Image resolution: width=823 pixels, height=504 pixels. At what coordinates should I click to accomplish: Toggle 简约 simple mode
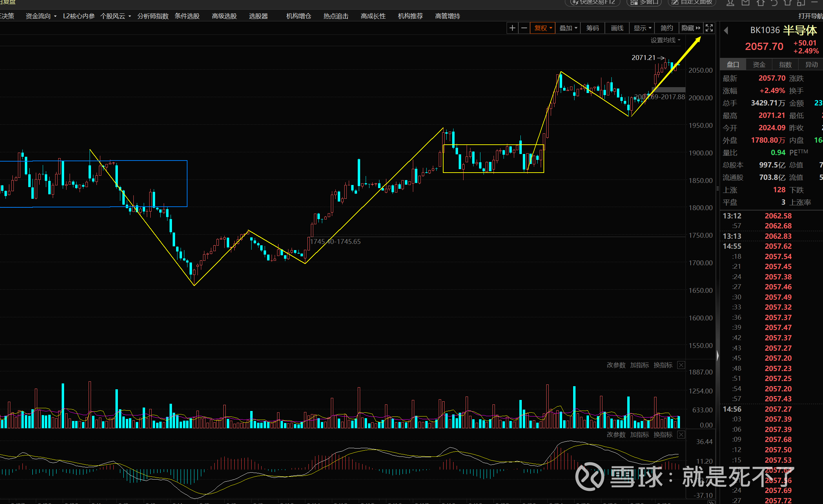coord(667,28)
